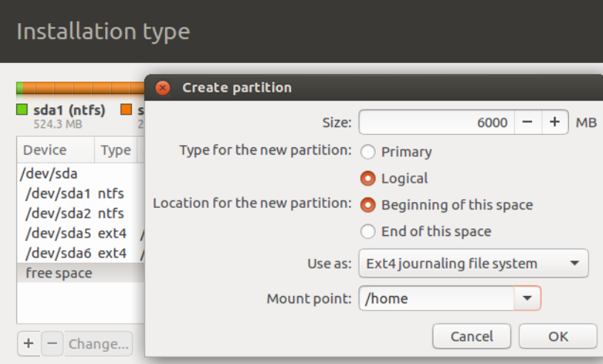Click Cancel in the partition dialog

click(472, 337)
